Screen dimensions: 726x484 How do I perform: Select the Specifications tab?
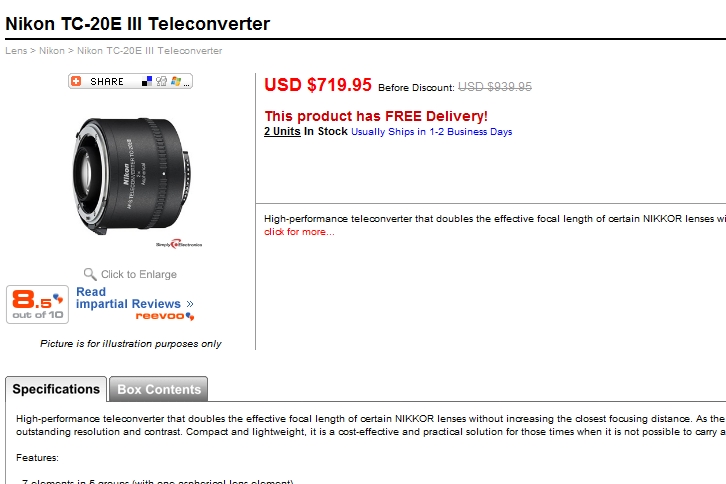coord(56,389)
